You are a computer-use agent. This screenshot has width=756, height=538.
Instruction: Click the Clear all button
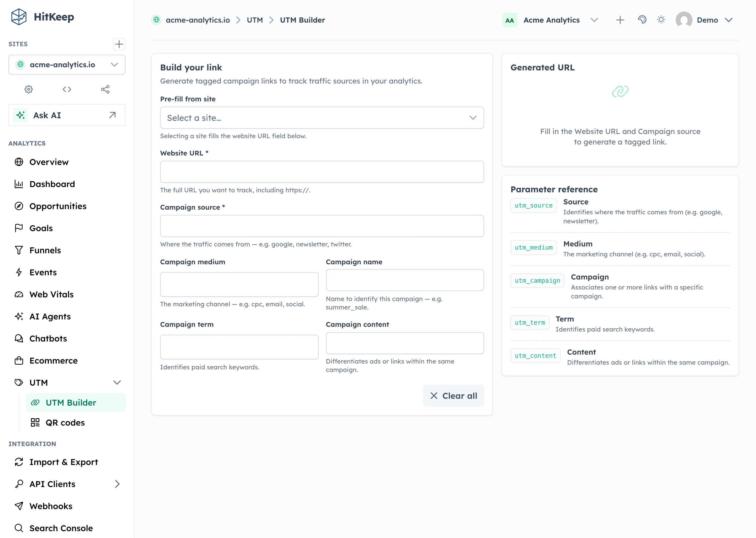453,396
